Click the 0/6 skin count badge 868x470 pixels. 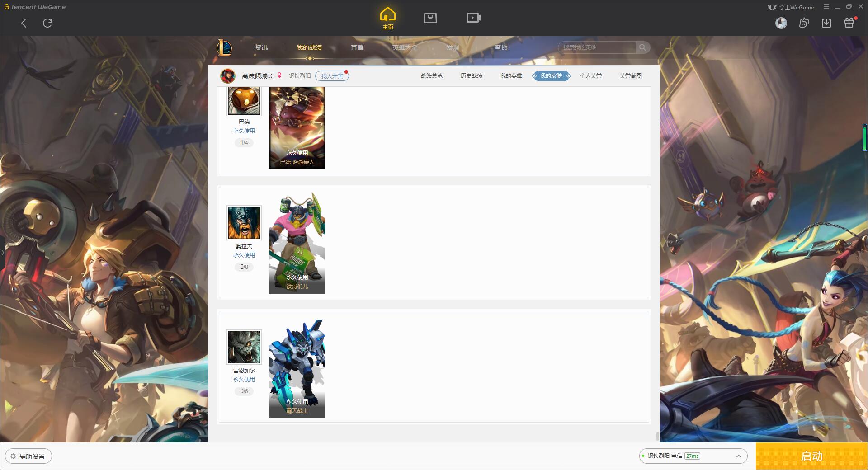(x=244, y=391)
